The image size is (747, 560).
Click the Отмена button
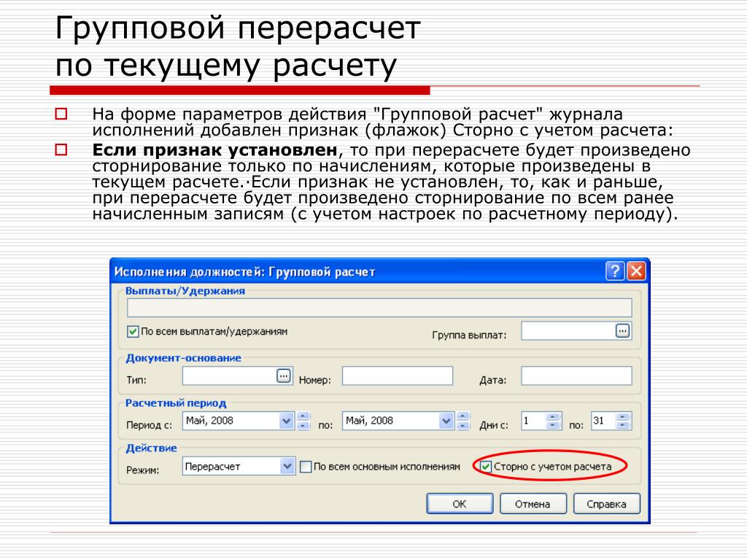533,504
